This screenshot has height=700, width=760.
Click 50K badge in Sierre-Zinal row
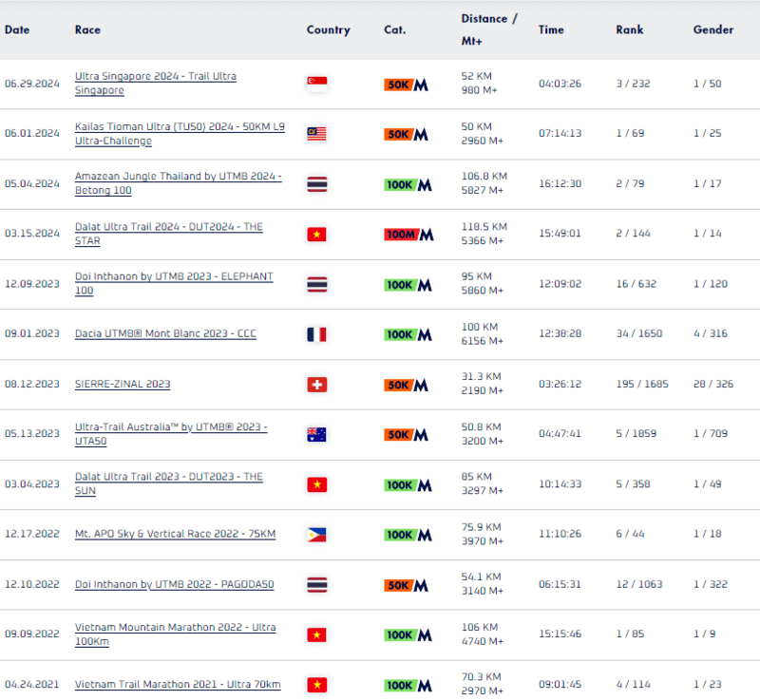tap(406, 385)
